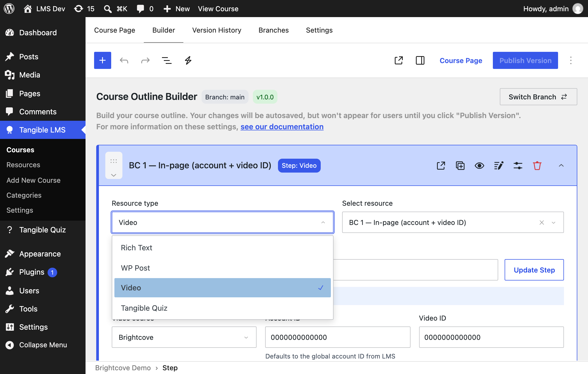The height and width of the screenshot is (374, 588).
Task: Open the outline list view icon
Action: click(x=167, y=60)
